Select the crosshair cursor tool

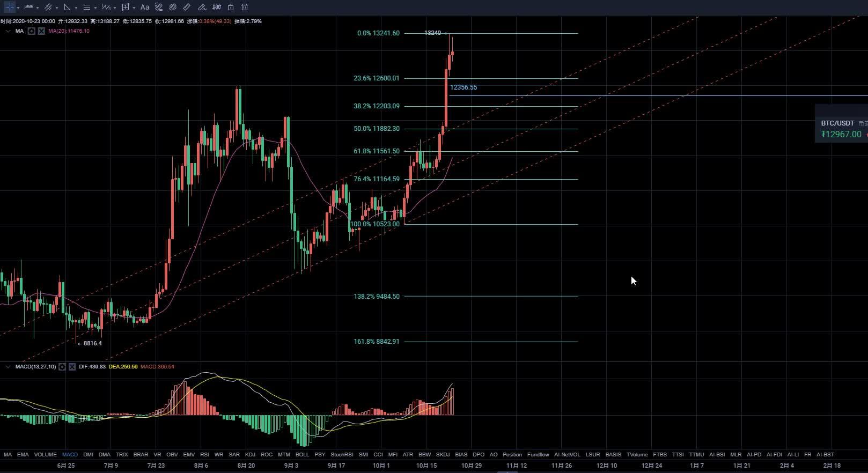[10, 7]
